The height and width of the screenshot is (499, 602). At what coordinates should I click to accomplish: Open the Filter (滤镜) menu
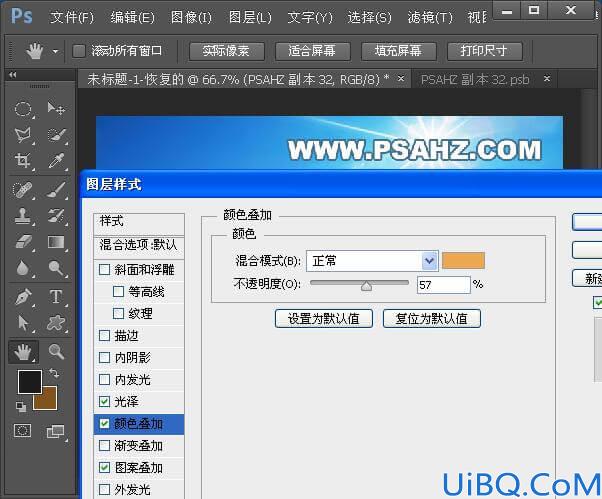[x=430, y=17]
